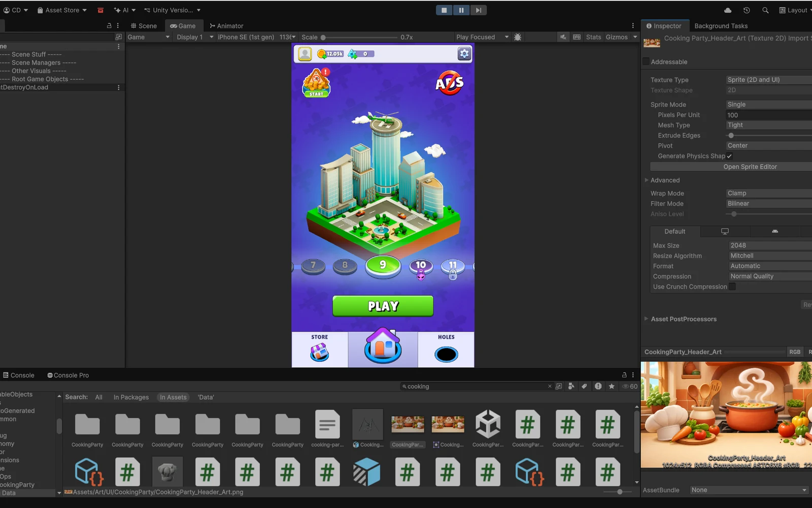The image size is (812, 508).
Task: Open the Game view three-dot menu
Action: pos(633,26)
